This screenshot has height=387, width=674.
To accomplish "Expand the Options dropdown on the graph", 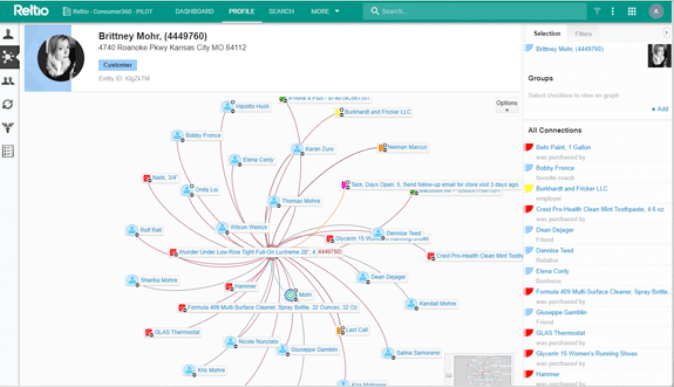I will click(x=506, y=105).
